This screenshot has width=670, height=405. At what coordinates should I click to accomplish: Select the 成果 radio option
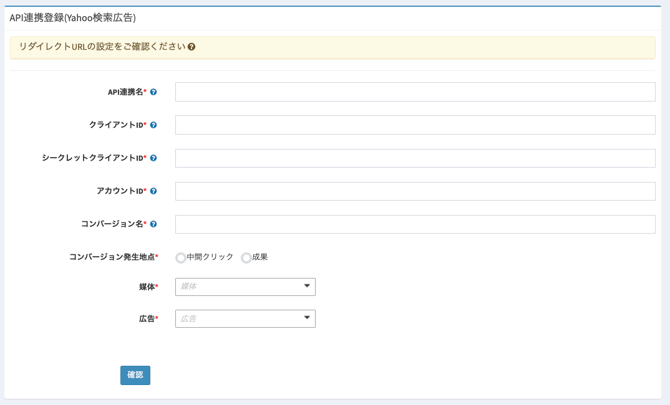pyautogui.click(x=246, y=258)
